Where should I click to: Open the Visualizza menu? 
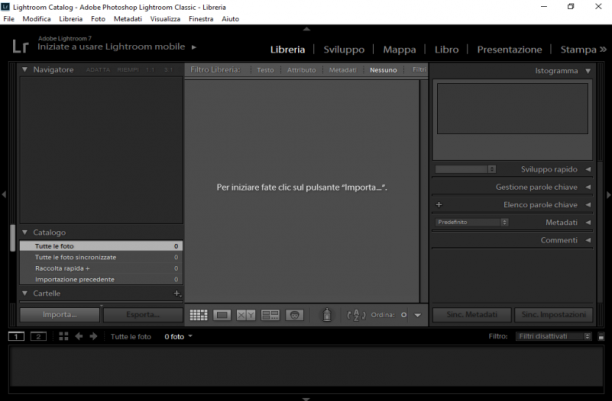pos(165,19)
